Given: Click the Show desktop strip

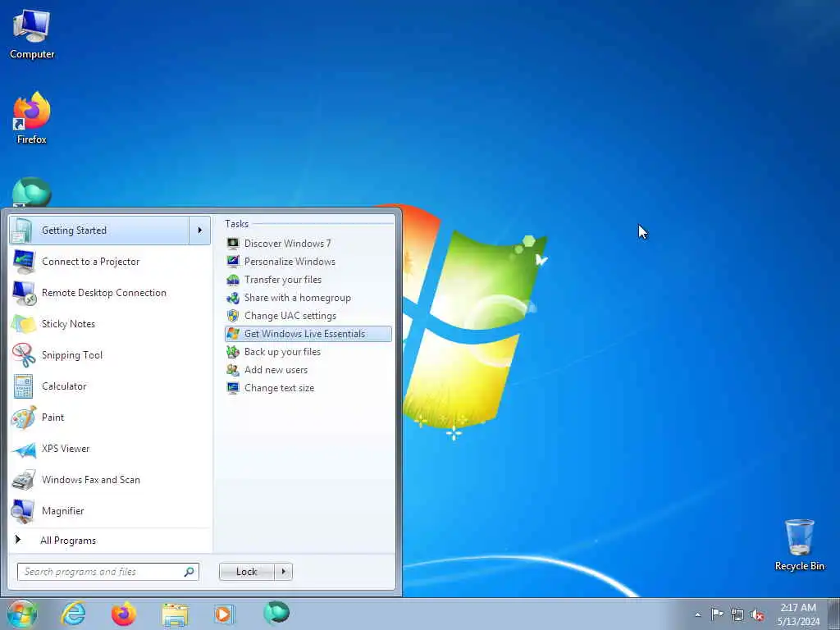Looking at the screenshot, I should (834, 614).
